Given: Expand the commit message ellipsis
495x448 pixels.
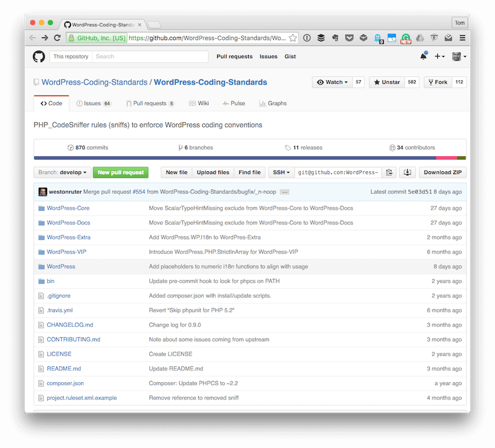Looking at the screenshot, I should click(x=284, y=192).
